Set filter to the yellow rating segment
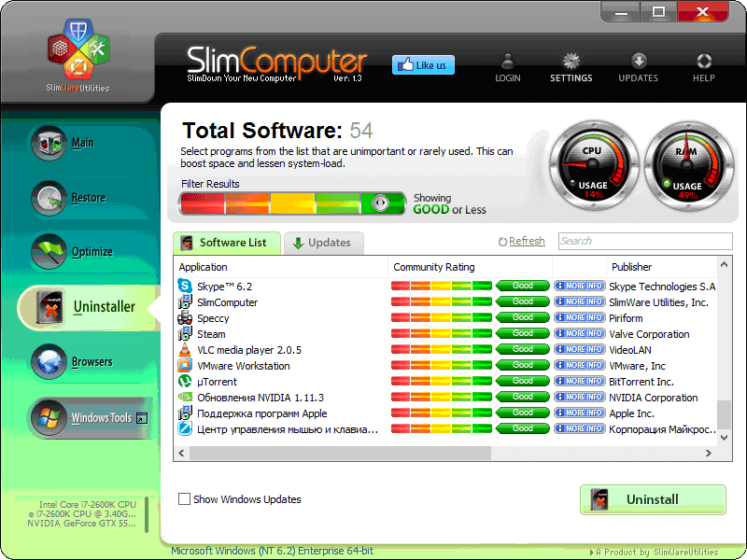747x560 pixels. click(x=292, y=203)
